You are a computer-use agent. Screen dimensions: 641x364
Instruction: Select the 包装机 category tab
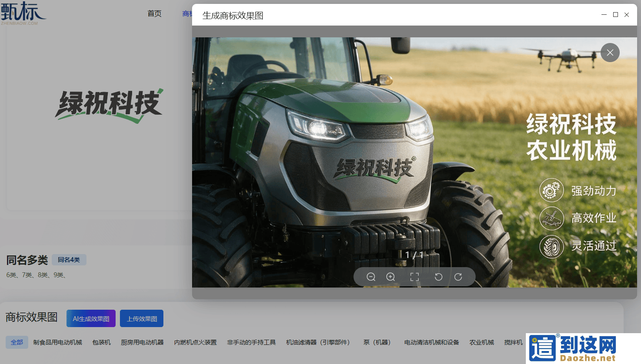pyautogui.click(x=102, y=342)
